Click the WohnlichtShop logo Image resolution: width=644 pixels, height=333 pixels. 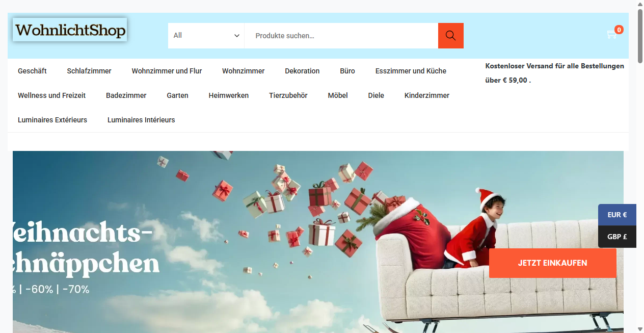click(x=70, y=29)
